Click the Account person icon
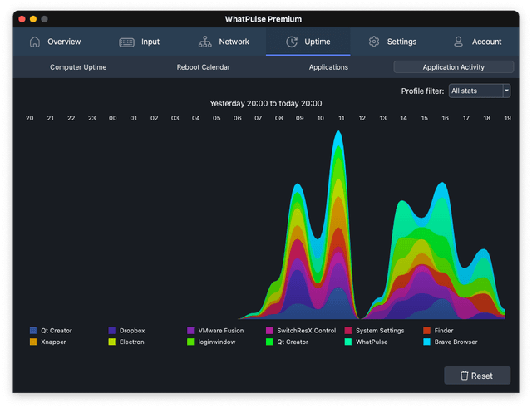This screenshot has height=408, width=532. coord(458,42)
